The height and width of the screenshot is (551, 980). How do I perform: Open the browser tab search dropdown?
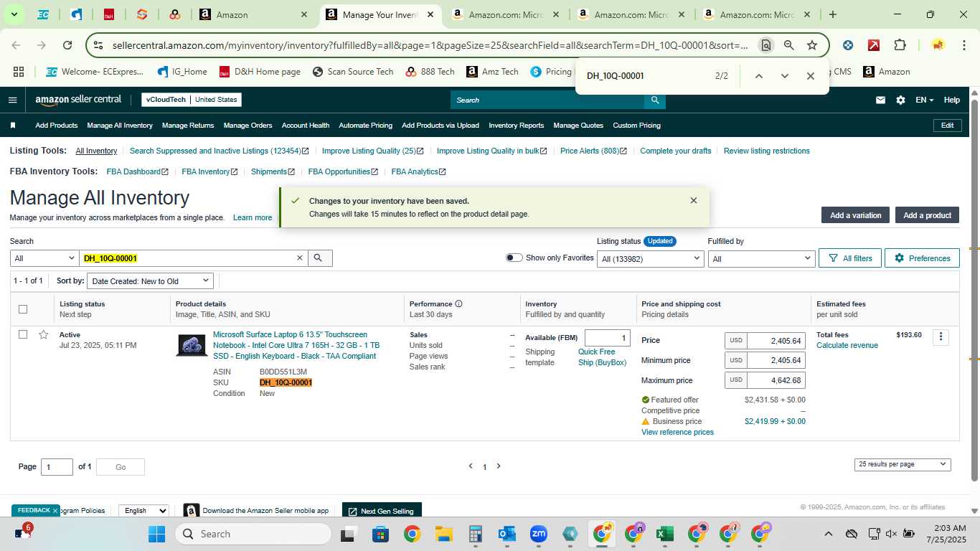[14, 14]
